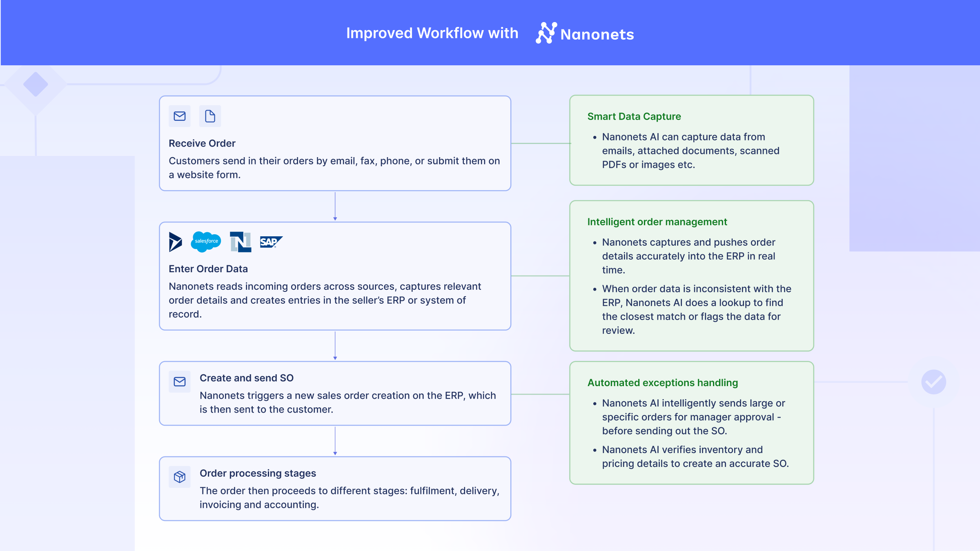This screenshot has width=980, height=551.
Task: Click the email icon on Receive Order step
Action: 180,116
